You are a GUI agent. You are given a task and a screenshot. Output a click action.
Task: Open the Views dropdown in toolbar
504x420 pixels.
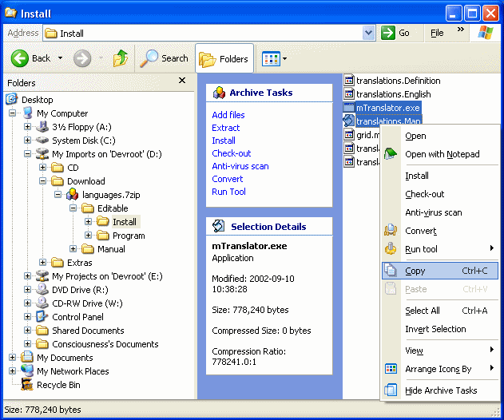274,58
